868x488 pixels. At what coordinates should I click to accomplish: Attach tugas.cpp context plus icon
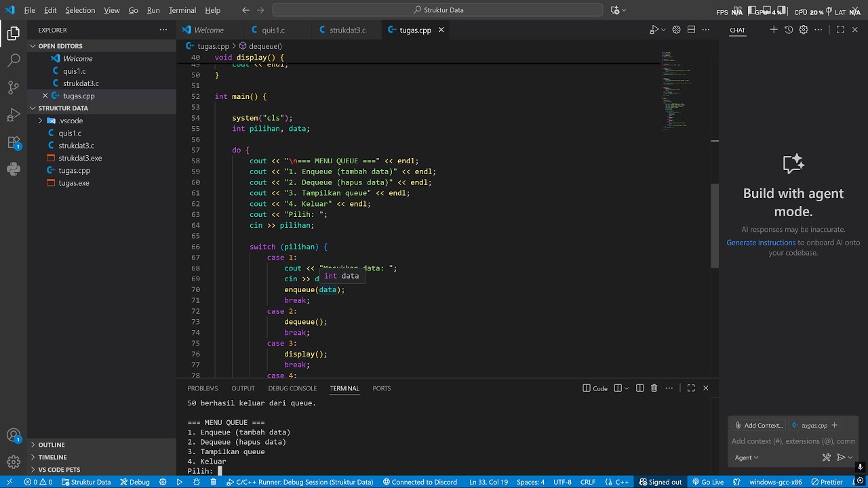click(x=835, y=425)
